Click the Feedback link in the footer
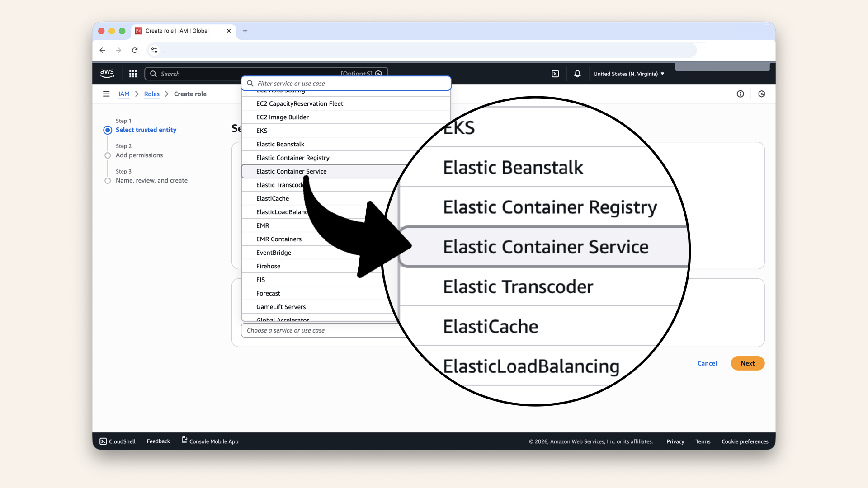This screenshot has height=488, width=868. point(158,441)
